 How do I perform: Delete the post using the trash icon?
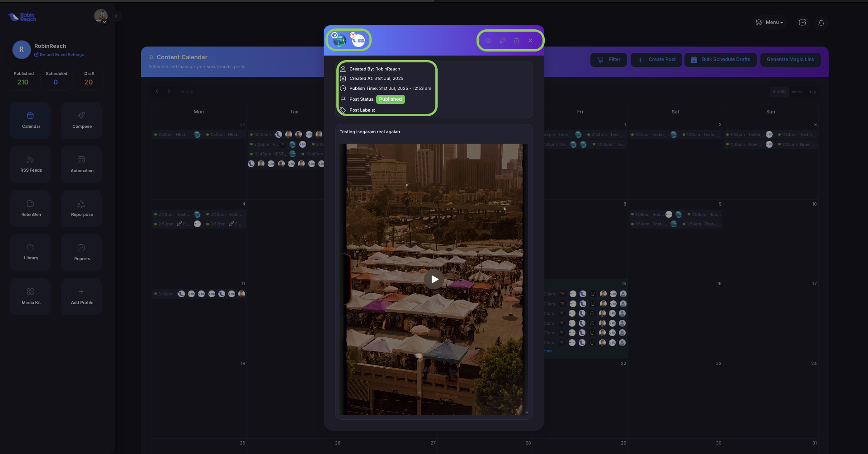click(x=516, y=41)
